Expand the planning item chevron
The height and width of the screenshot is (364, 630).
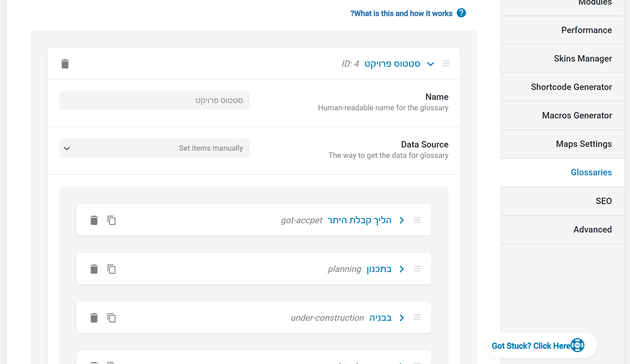point(402,269)
